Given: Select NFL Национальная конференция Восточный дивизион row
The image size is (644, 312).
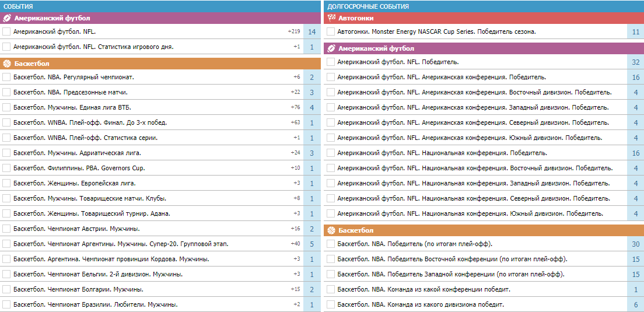Looking at the screenshot, I should (484, 169).
